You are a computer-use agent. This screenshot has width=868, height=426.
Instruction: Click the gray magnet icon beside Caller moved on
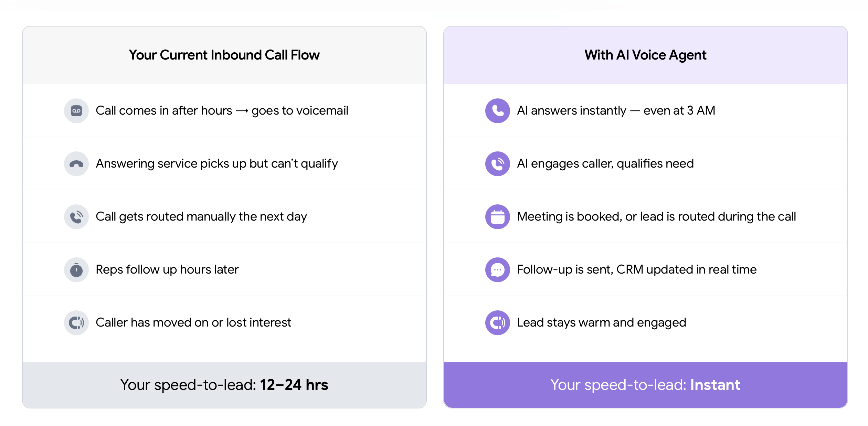click(x=76, y=323)
